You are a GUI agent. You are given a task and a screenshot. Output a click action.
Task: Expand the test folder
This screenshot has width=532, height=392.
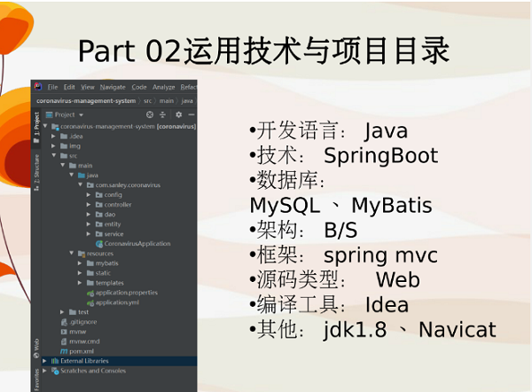(62, 312)
